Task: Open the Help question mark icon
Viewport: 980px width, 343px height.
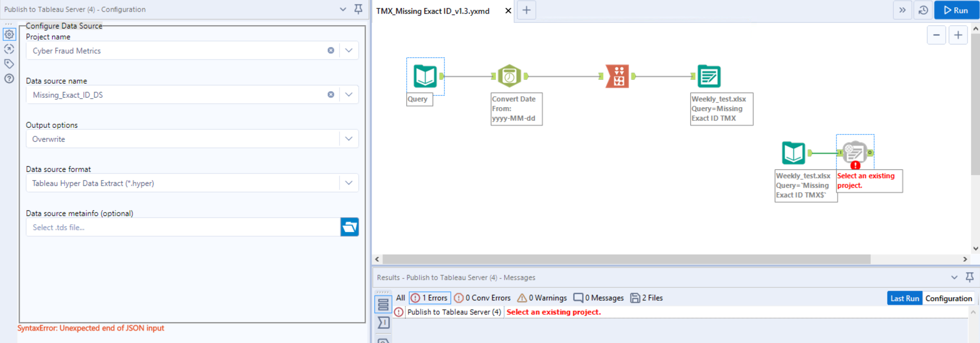Action: pos(9,78)
